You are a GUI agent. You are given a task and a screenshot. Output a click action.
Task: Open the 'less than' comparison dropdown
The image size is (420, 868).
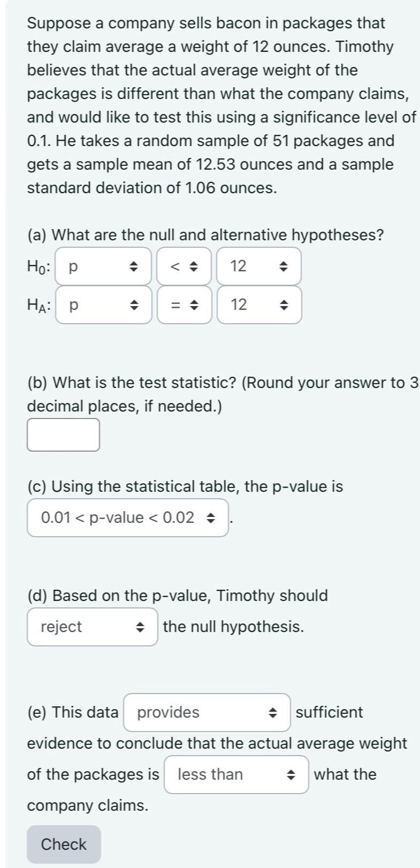click(236, 775)
